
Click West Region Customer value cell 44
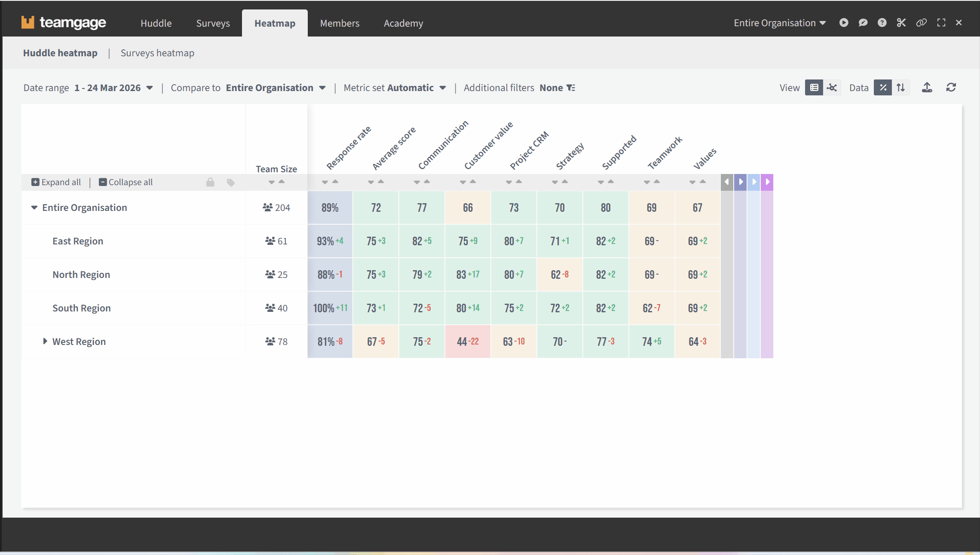(468, 342)
